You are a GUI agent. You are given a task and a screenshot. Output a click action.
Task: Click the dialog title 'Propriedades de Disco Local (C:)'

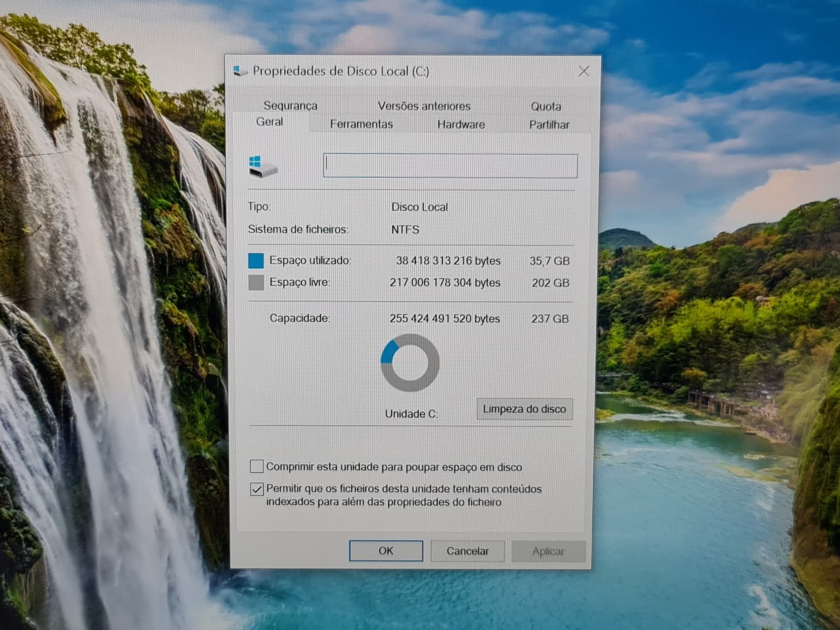tap(341, 71)
